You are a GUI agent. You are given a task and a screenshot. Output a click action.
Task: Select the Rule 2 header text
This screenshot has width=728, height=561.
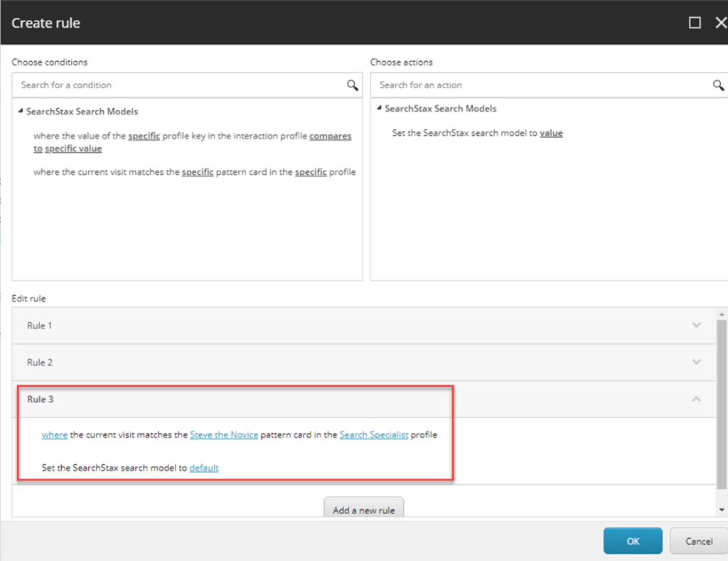(x=40, y=362)
